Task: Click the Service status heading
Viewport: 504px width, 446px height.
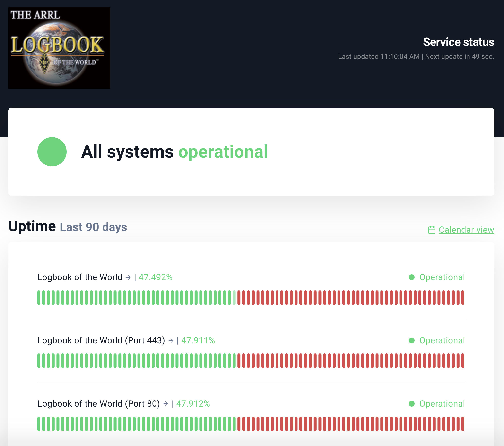Action: click(459, 42)
